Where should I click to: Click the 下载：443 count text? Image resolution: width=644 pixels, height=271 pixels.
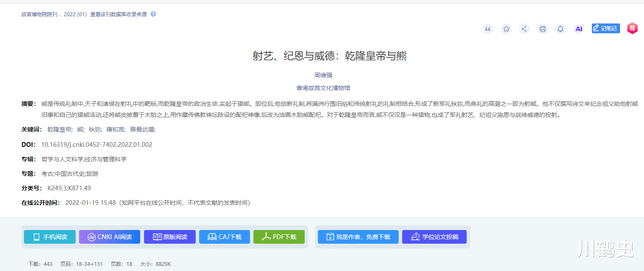(40, 264)
